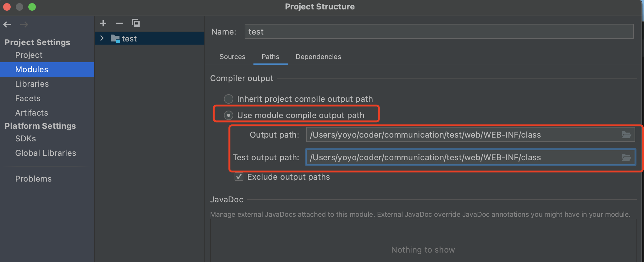The width and height of the screenshot is (644, 262).
Task: Open the SDKs platform settings
Action: [25, 139]
